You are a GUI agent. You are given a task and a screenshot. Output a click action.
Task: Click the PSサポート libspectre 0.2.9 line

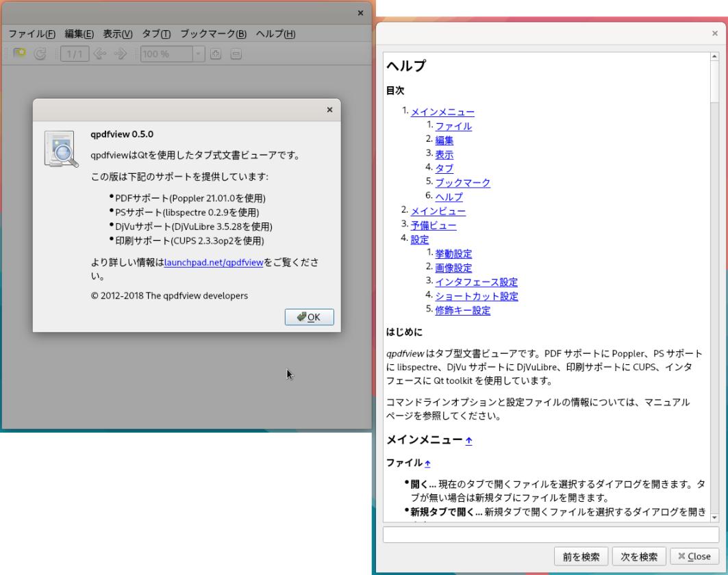(187, 213)
